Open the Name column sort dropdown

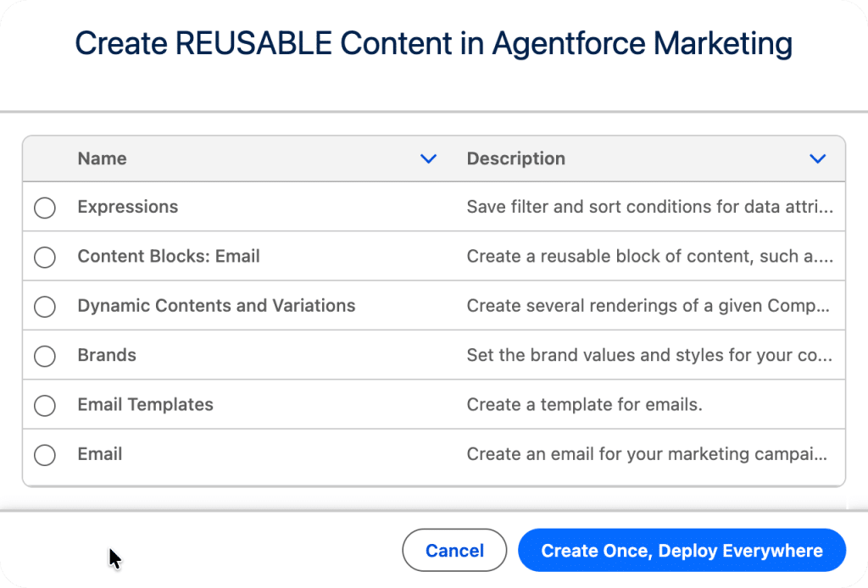pyautogui.click(x=429, y=158)
